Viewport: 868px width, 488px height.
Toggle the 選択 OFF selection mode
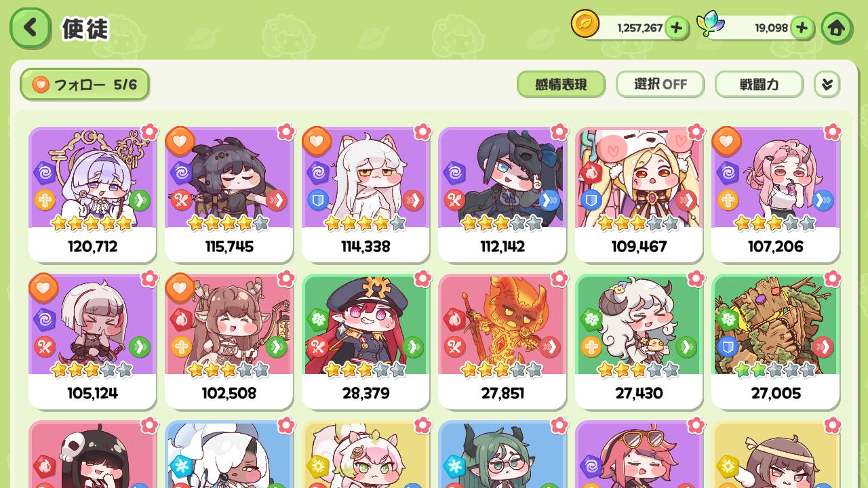point(660,84)
